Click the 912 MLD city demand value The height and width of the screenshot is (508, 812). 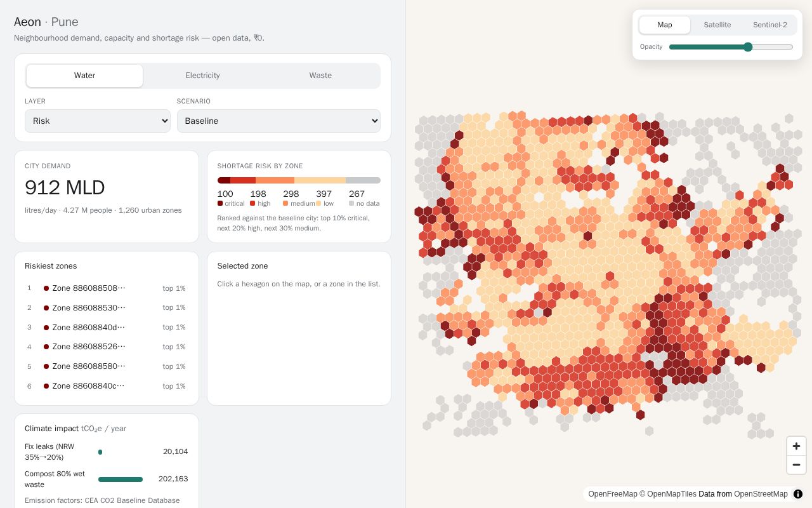pos(65,187)
